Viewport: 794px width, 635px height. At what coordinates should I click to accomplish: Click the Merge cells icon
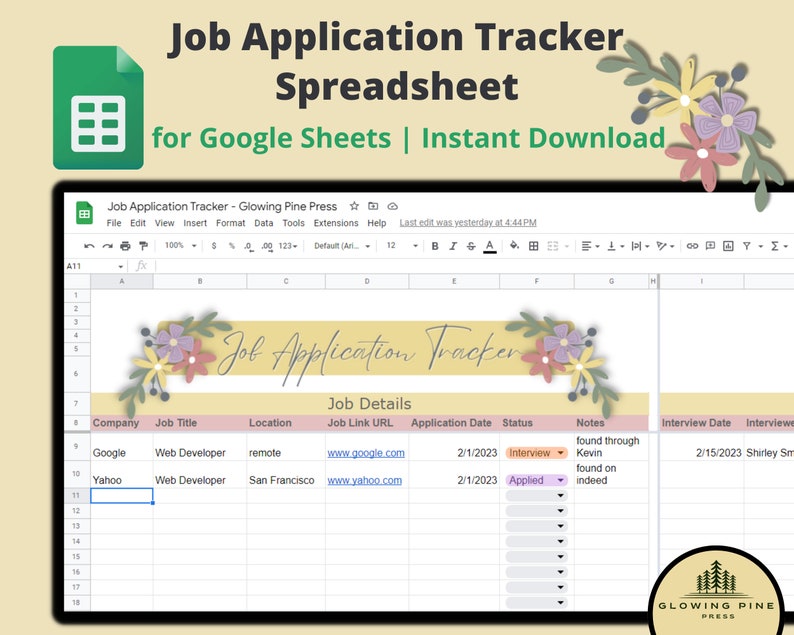552,246
